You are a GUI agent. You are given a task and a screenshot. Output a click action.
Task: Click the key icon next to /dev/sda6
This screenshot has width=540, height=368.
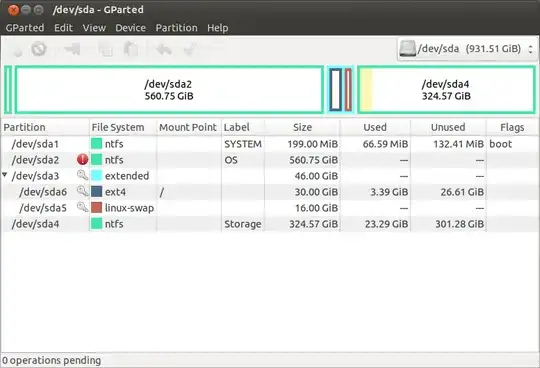[83, 191]
